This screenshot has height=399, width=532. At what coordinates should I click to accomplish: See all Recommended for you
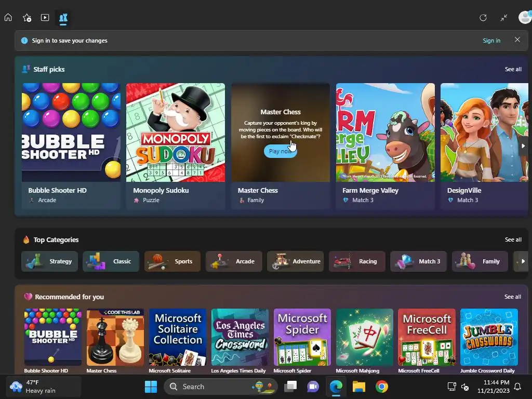click(513, 297)
